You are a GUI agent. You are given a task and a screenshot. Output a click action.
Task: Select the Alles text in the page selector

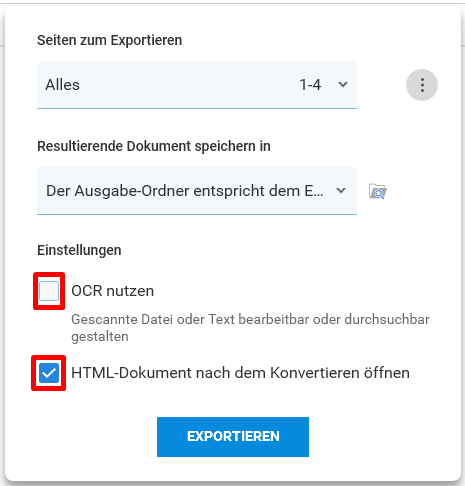point(63,85)
